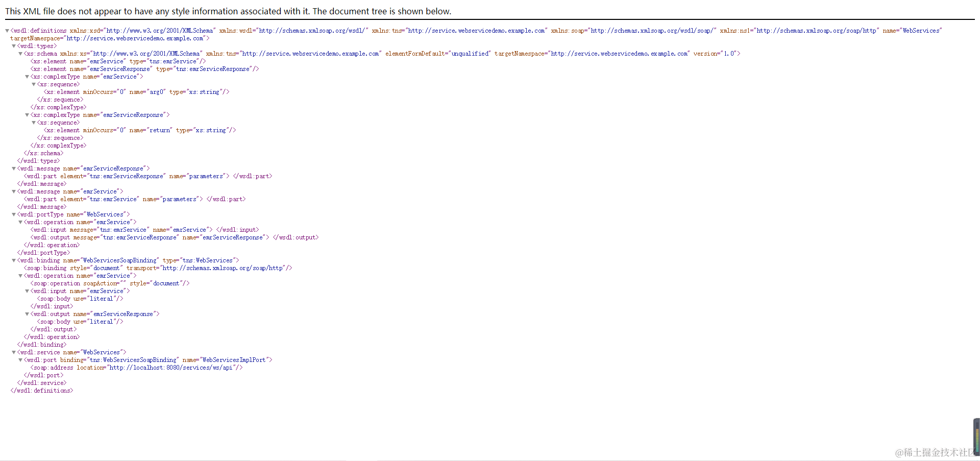Click the closing </wsdl:binding> tag
The width and height of the screenshot is (980, 461).
click(42, 345)
